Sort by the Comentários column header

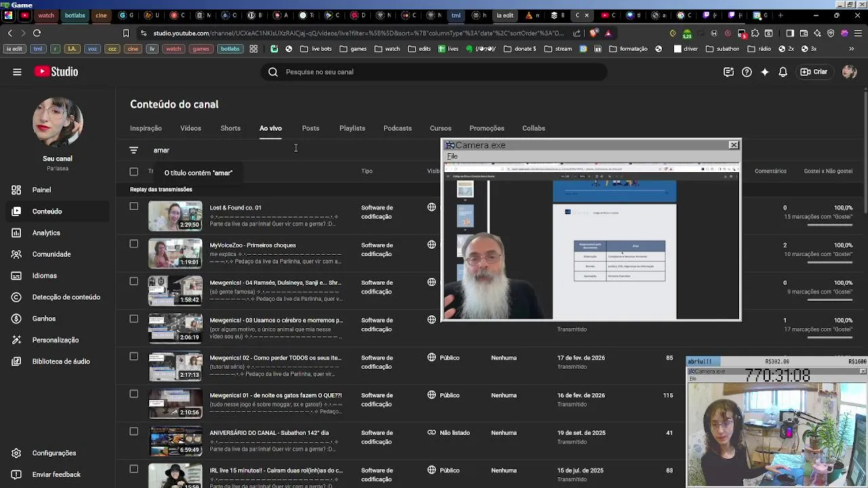(x=770, y=171)
